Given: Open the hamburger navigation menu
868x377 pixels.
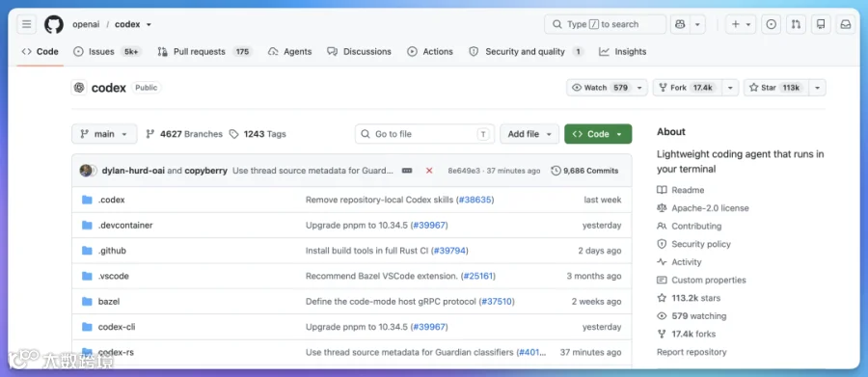Looking at the screenshot, I should click(x=26, y=24).
